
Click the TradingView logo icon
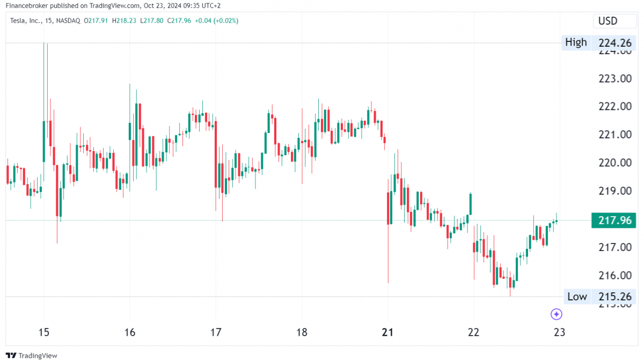tap(10, 356)
